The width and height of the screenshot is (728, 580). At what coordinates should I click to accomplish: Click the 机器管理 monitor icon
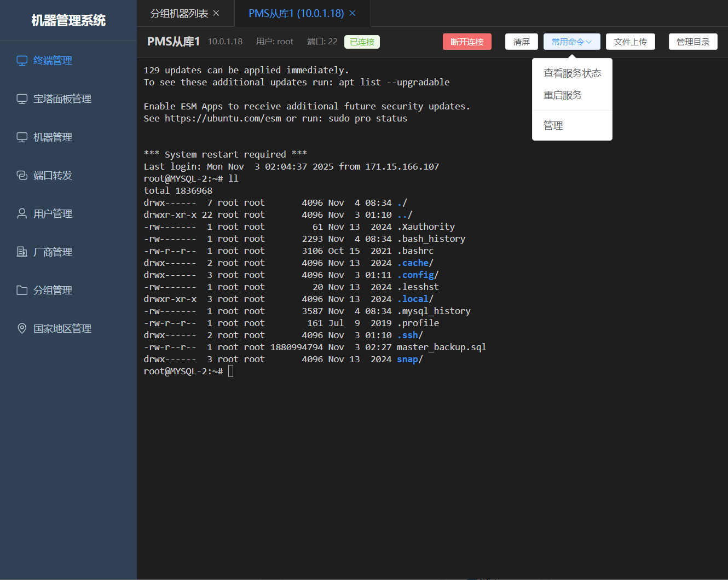click(22, 137)
